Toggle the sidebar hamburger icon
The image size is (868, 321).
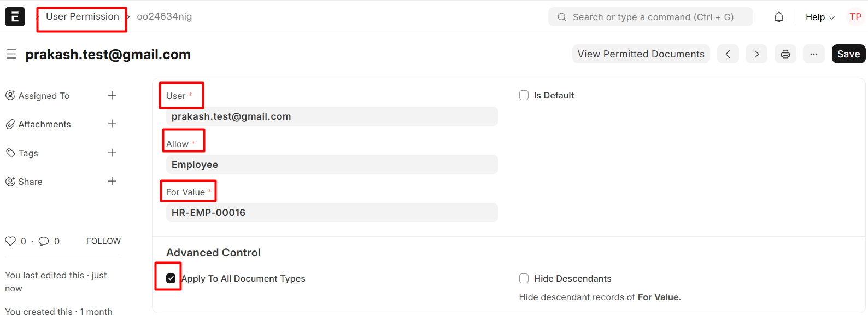[11, 54]
